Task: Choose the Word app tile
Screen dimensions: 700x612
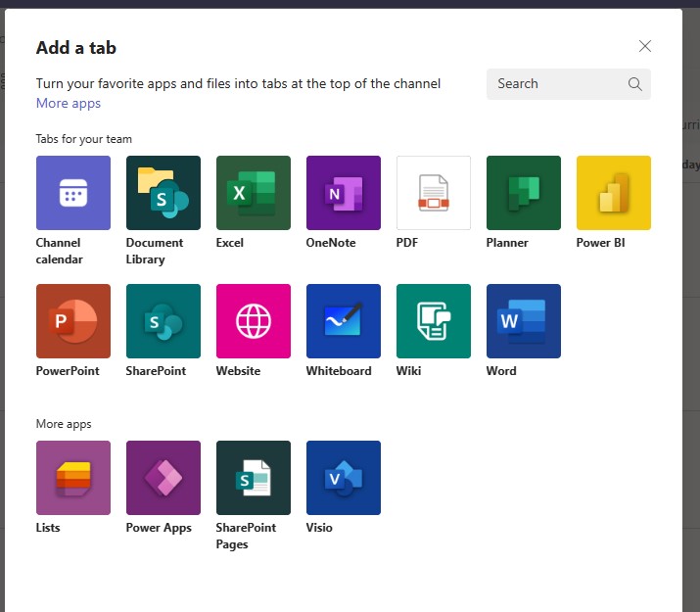Action: pos(524,321)
